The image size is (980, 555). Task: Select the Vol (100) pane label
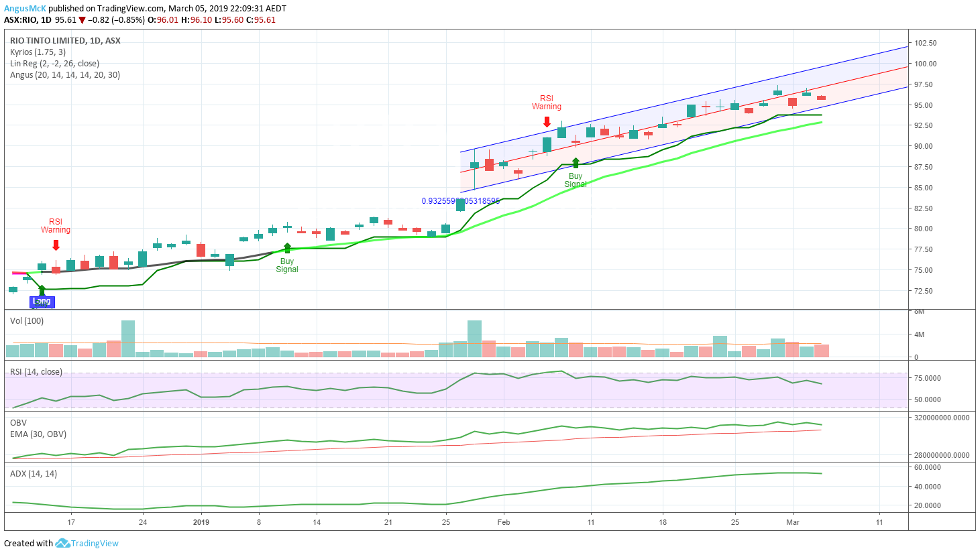point(27,321)
